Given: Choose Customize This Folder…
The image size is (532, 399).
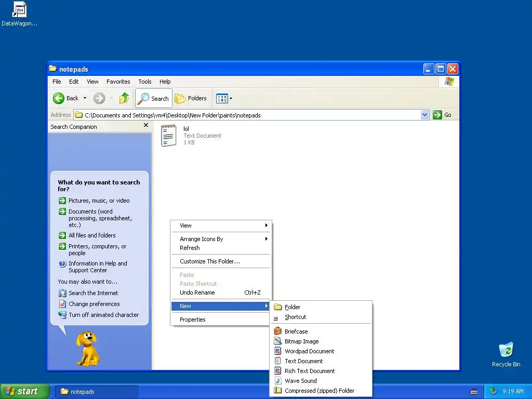Looking at the screenshot, I should [x=221, y=261].
